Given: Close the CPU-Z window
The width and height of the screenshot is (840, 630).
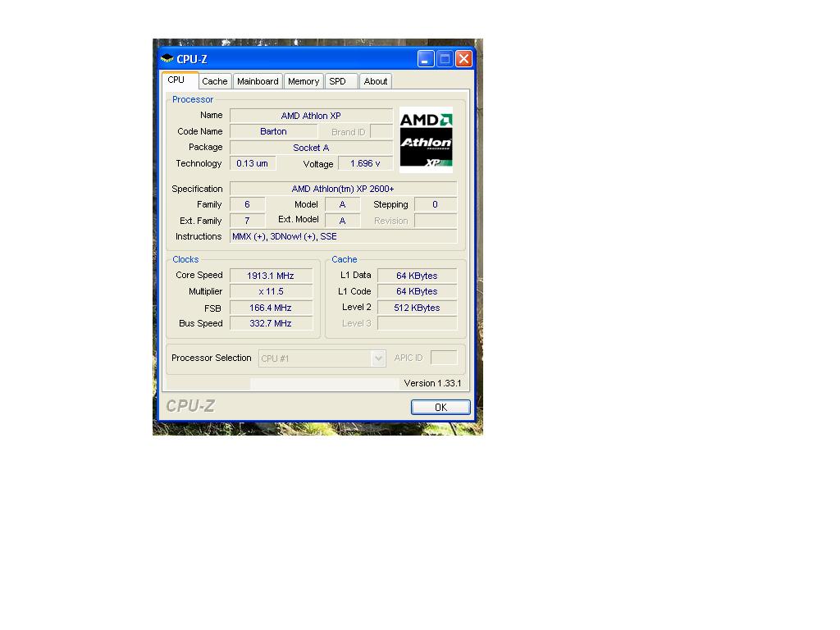Looking at the screenshot, I should click(x=464, y=58).
